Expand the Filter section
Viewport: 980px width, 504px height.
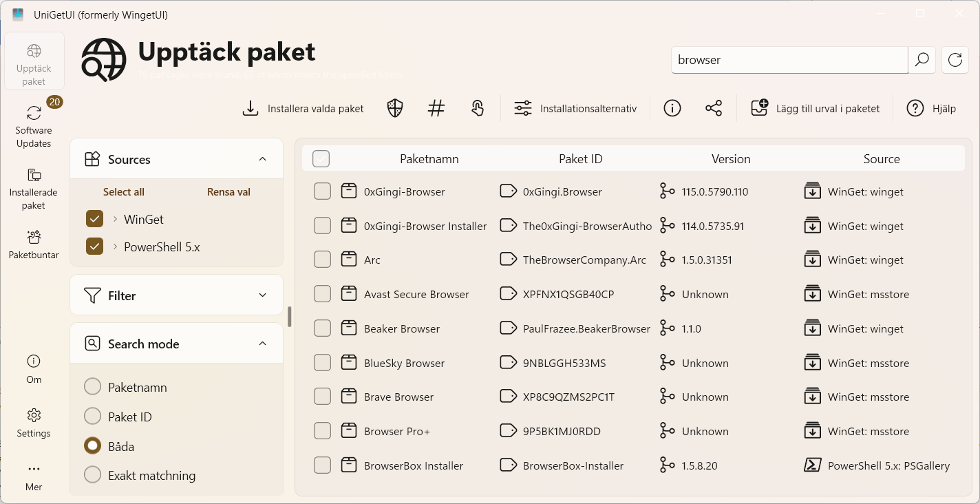(x=262, y=295)
